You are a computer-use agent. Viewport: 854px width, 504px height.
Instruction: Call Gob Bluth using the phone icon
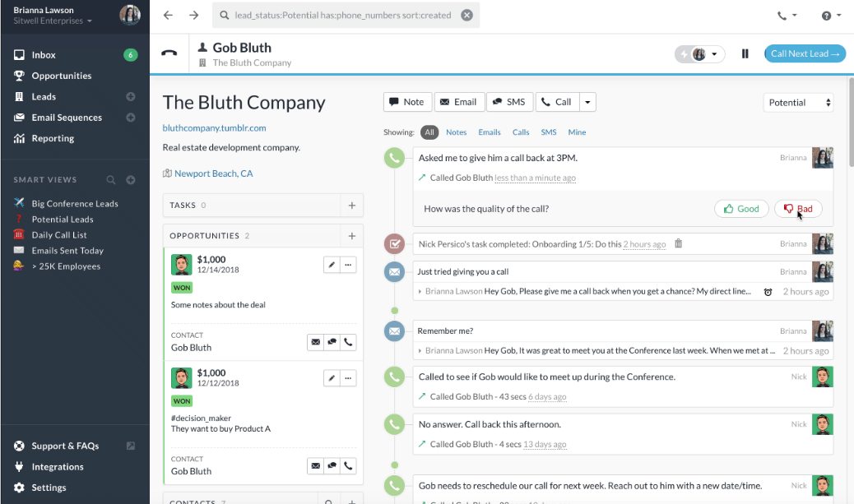click(x=348, y=341)
